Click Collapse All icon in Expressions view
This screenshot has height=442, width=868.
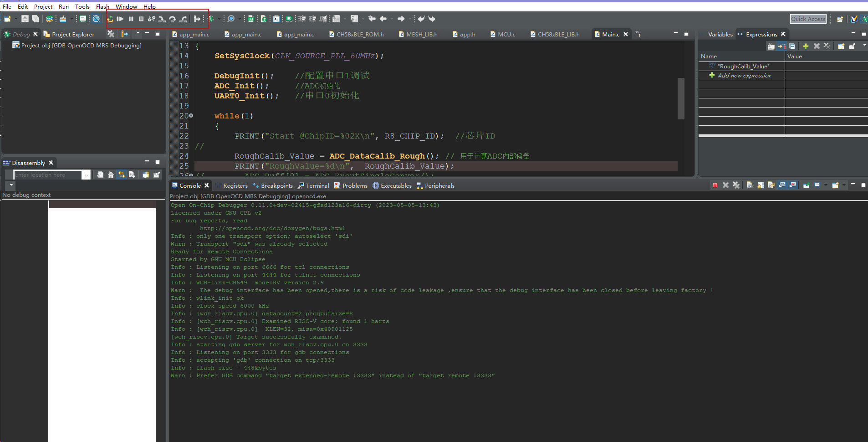point(792,46)
